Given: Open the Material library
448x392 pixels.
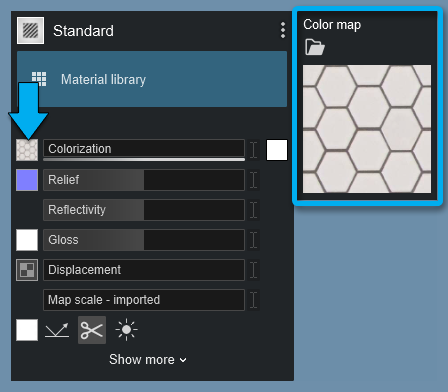Looking at the screenshot, I should click(152, 79).
